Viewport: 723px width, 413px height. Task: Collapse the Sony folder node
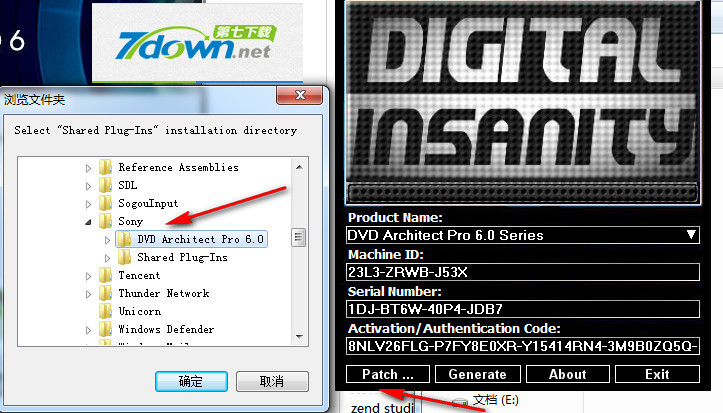click(x=88, y=222)
